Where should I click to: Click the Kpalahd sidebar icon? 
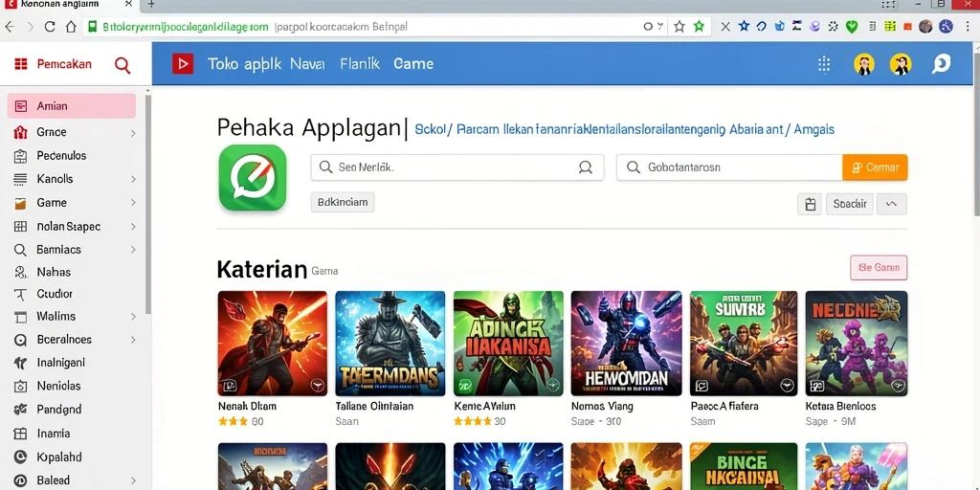21,457
